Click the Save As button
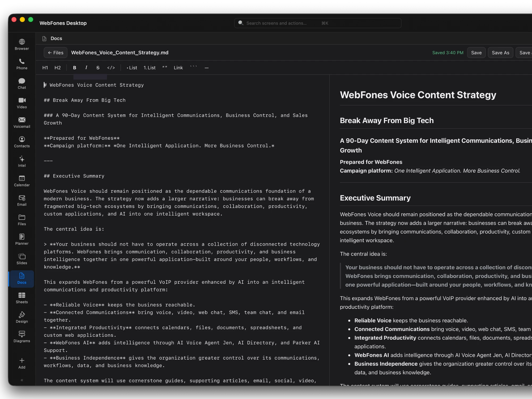532x399 pixels. tap(500, 53)
